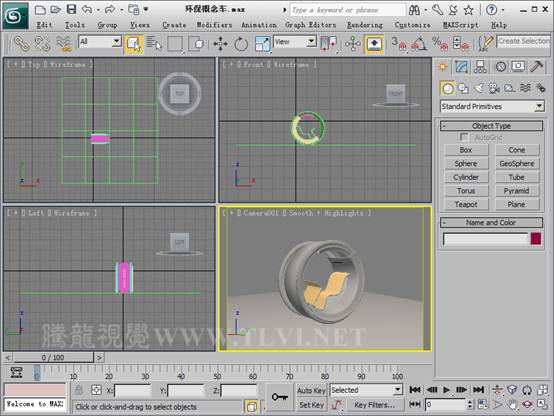554x416 pixels.
Task: Open the Tools menu
Action: click(75, 25)
